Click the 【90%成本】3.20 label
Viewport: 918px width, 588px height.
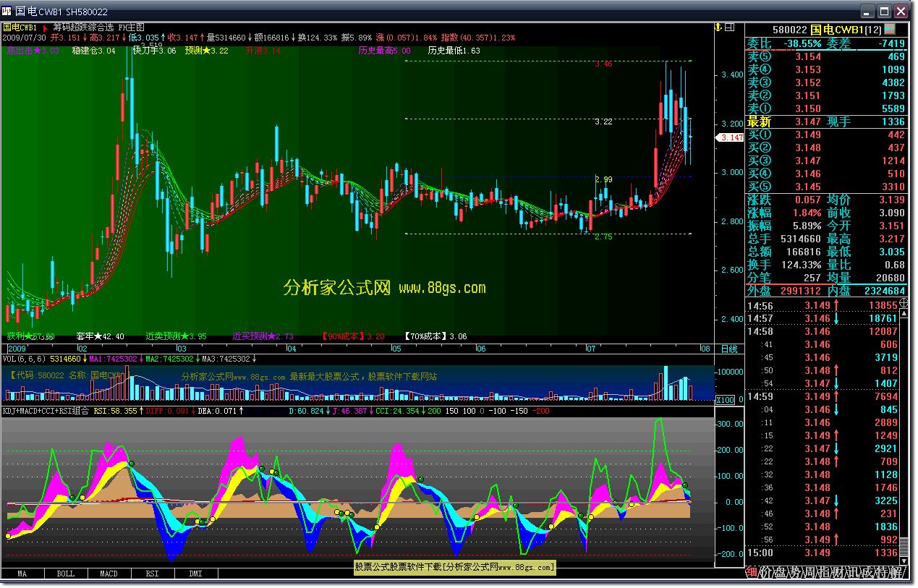353,336
